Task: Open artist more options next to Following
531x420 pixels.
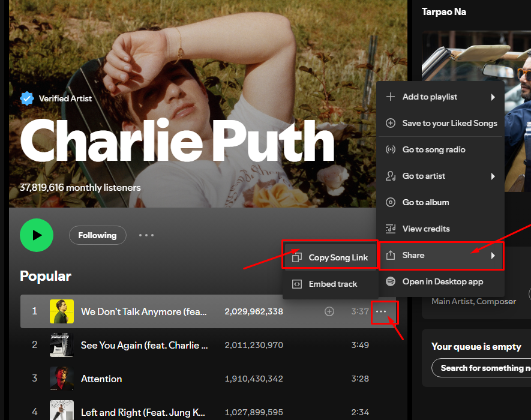Action: [x=146, y=235]
